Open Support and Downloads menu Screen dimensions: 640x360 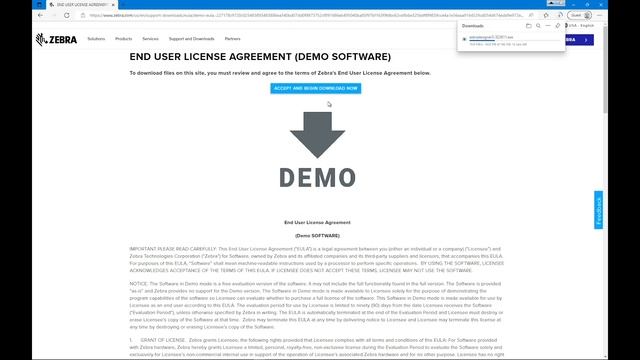click(x=191, y=39)
